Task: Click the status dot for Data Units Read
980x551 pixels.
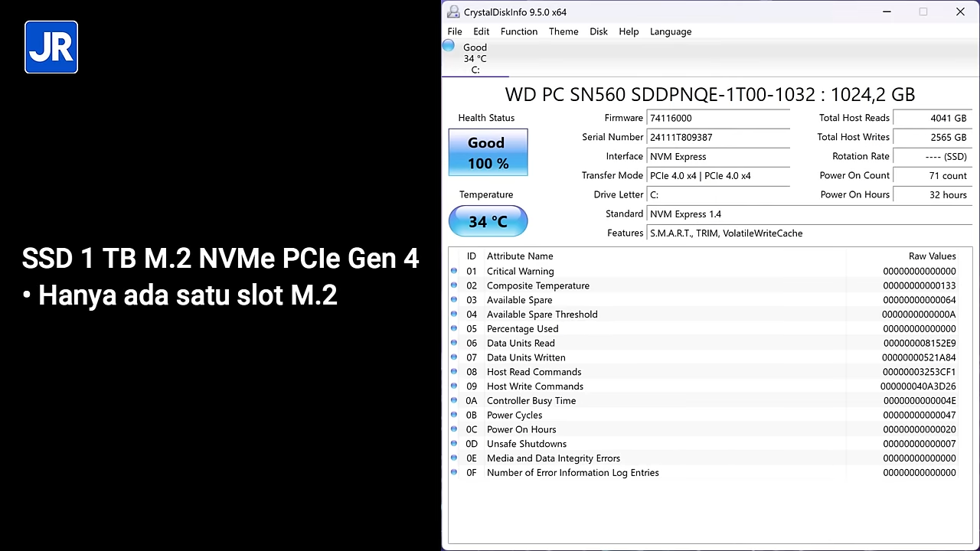Action: click(454, 343)
